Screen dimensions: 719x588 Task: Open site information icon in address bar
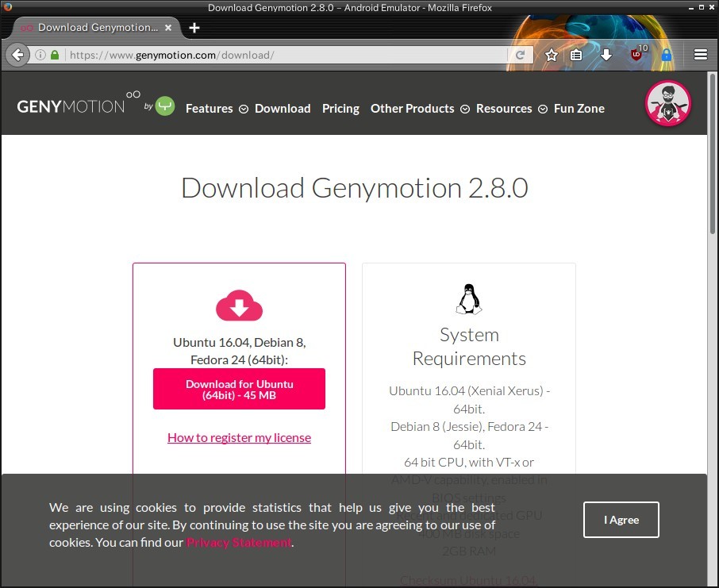40,55
